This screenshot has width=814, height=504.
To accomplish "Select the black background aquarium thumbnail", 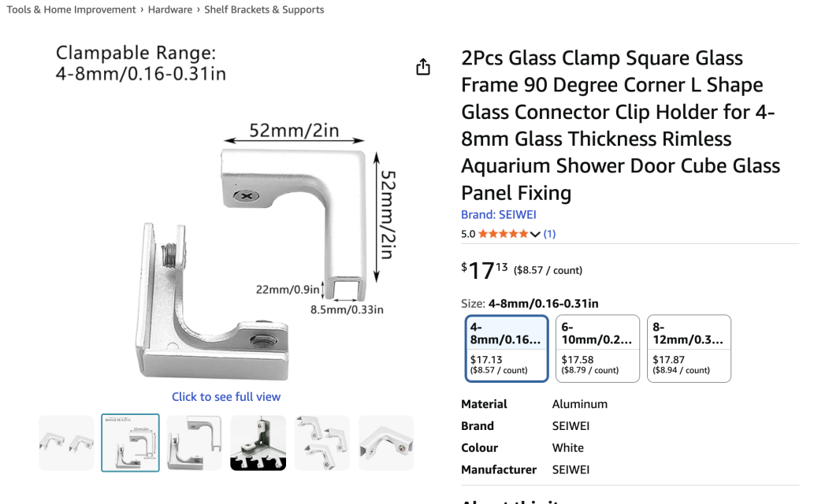I will (x=258, y=443).
